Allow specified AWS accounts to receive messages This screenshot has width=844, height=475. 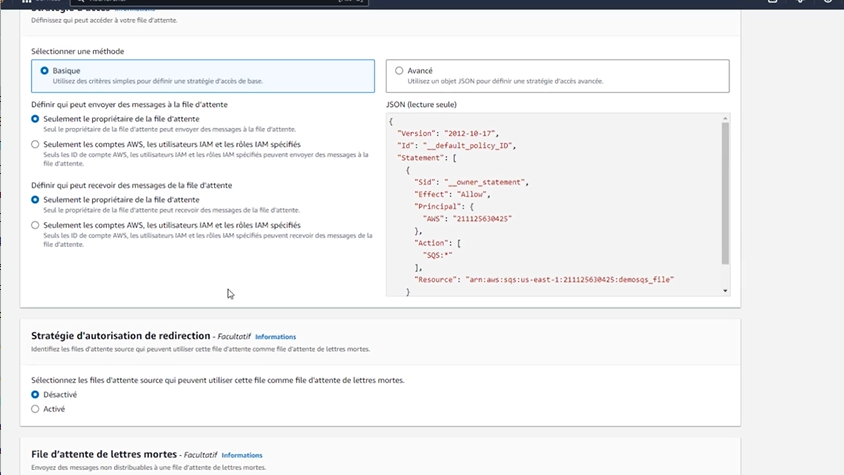[36, 225]
